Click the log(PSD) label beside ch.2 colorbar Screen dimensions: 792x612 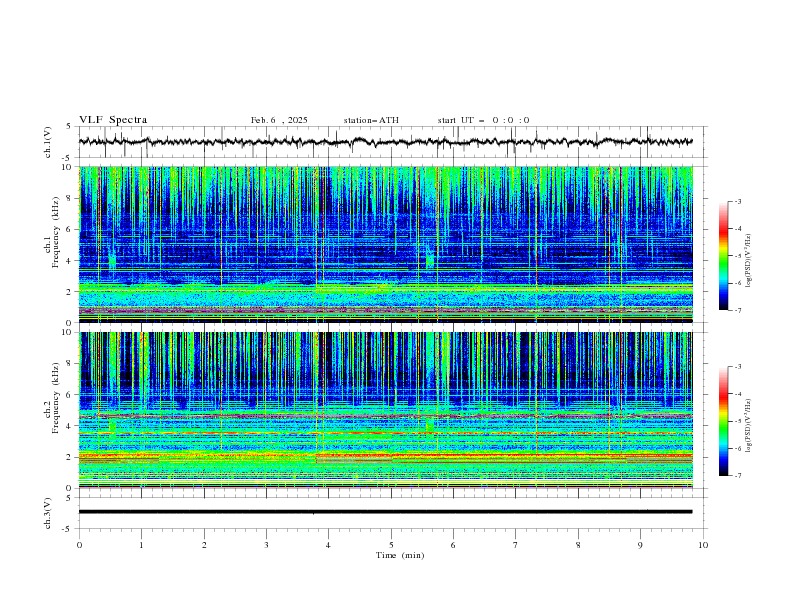[x=749, y=426]
